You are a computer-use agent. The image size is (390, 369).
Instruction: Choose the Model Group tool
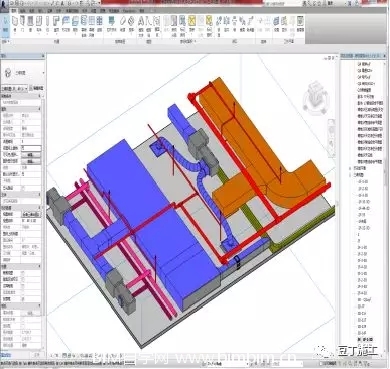tap(157, 26)
